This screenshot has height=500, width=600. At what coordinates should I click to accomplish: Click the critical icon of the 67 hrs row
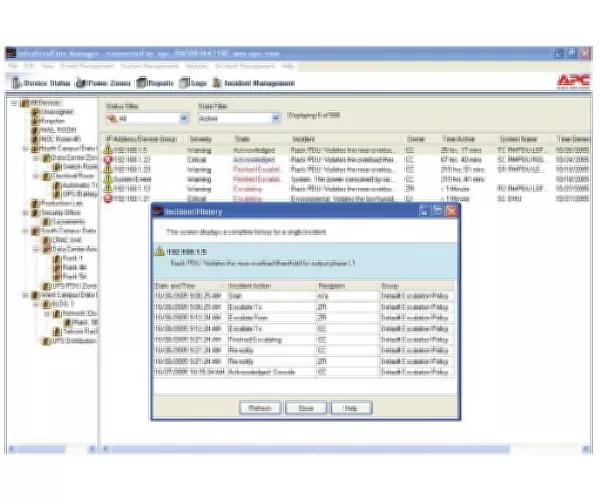(x=108, y=160)
